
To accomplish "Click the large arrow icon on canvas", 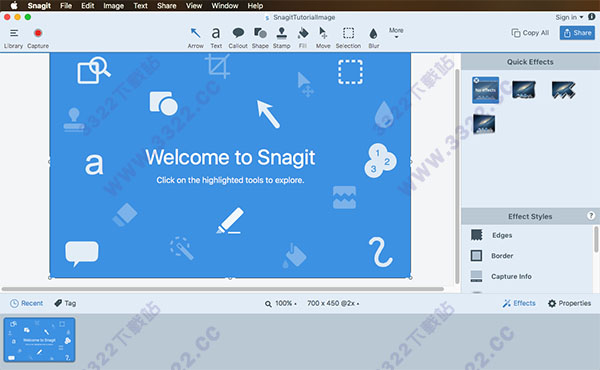I will [x=268, y=114].
